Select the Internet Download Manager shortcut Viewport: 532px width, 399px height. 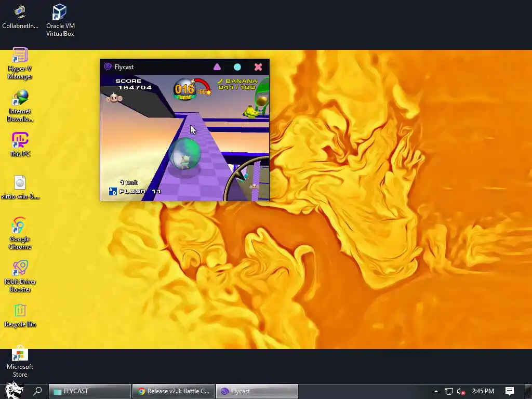click(20, 106)
